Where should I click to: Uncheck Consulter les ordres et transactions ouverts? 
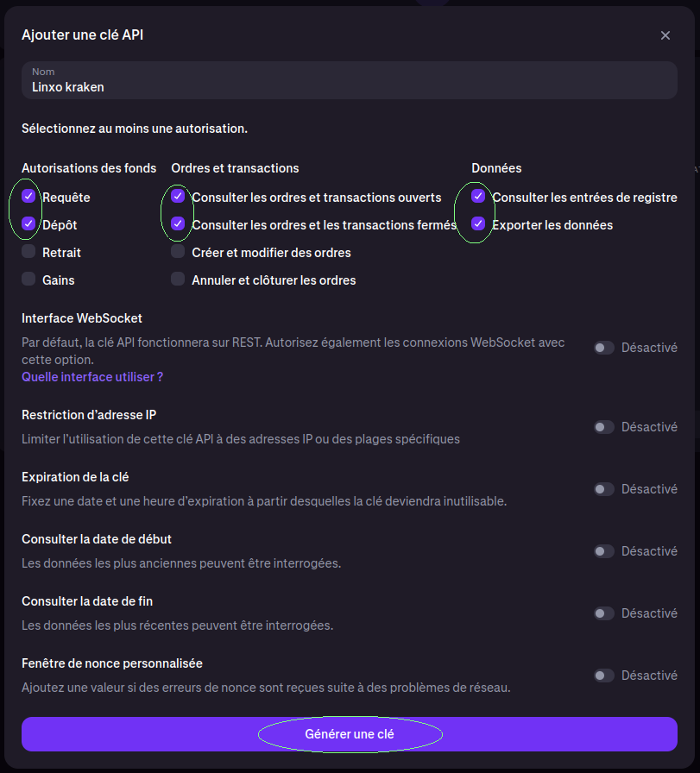pos(178,196)
